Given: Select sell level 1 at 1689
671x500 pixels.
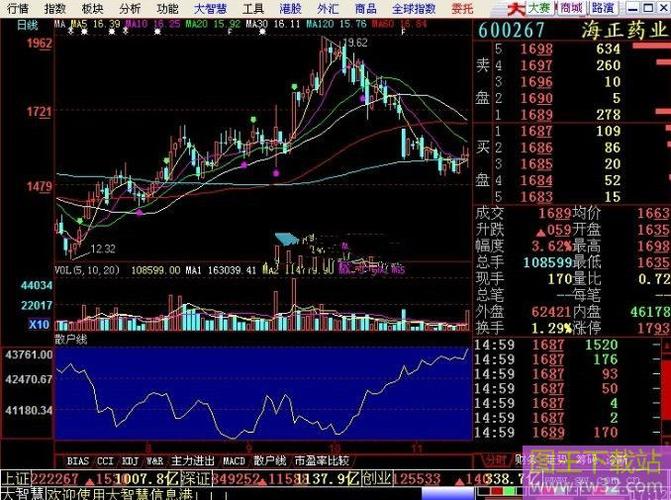Looking at the screenshot, I should click(x=571, y=115).
